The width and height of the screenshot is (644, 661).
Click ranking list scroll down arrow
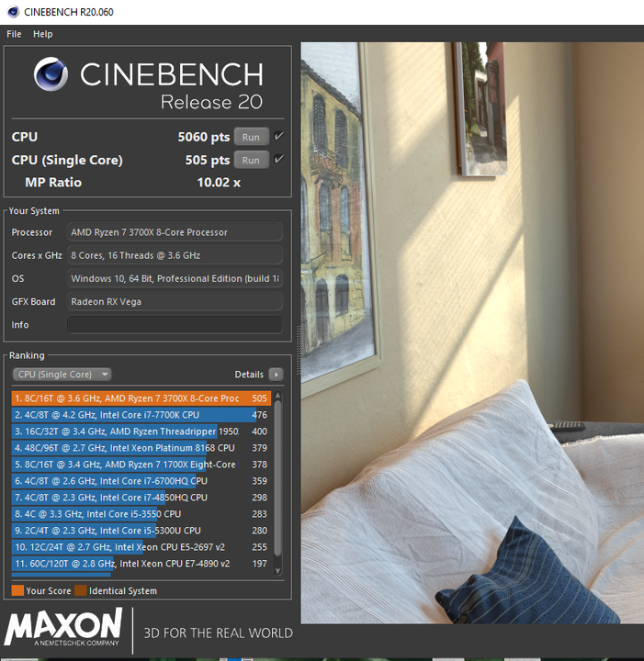277,571
